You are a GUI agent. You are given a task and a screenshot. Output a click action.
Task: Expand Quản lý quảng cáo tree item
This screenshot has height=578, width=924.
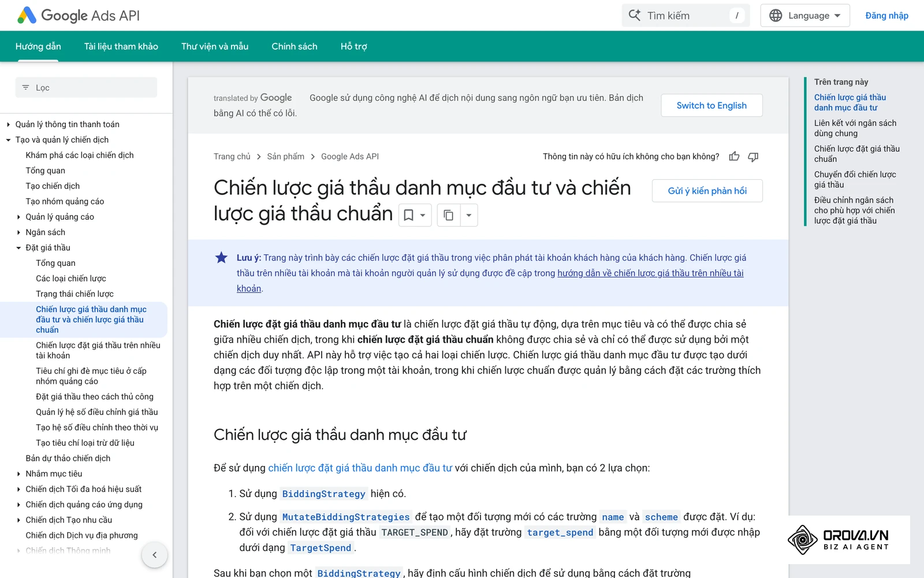pos(18,217)
